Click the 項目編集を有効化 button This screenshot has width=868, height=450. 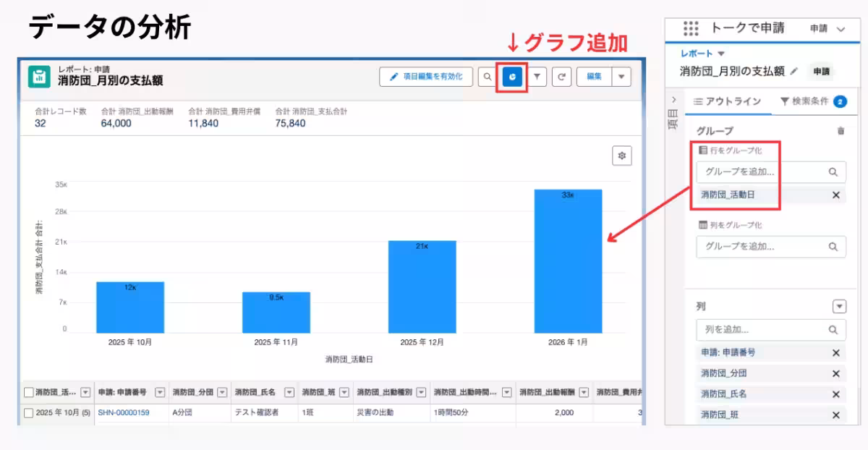[x=426, y=77]
